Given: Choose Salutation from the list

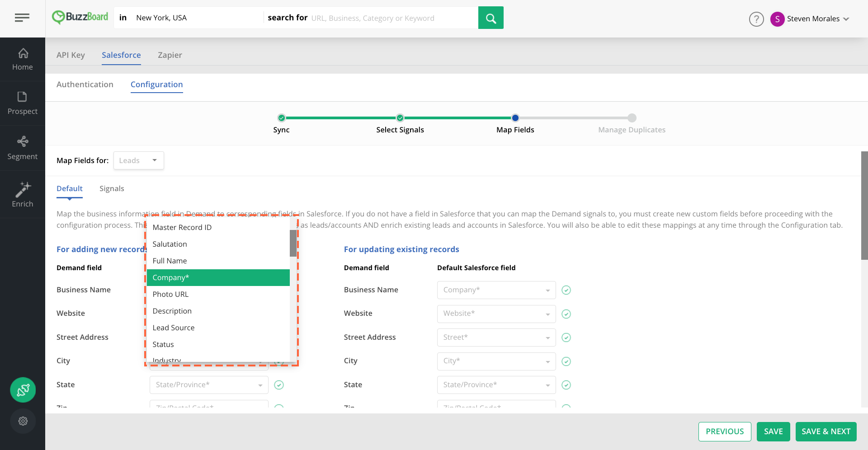Looking at the screenshot, I should coord(218,244).
